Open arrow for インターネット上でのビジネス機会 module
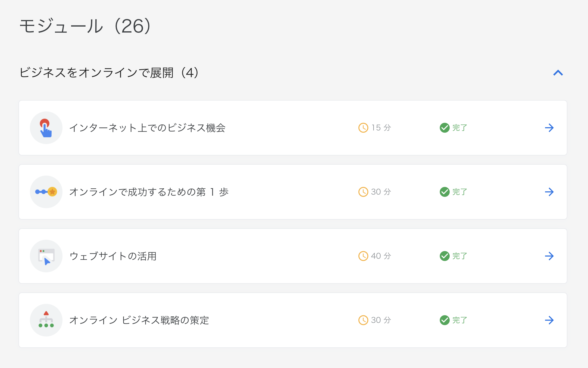This screenshot has height=368, width=588. pyautogui.click(x=549, y=128)
